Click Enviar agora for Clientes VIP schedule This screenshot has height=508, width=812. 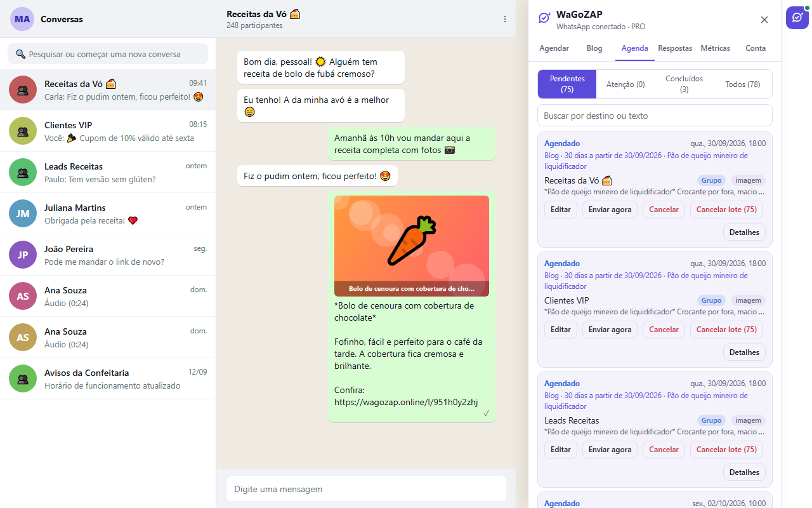click(x=610, y=330)
